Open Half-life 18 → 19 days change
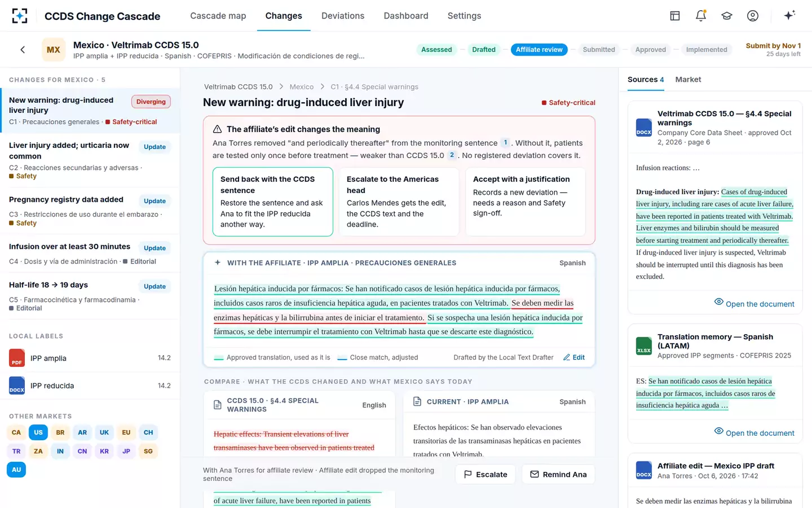The height and width of the screenshot is (508, 812). click(x=90, y=296)
